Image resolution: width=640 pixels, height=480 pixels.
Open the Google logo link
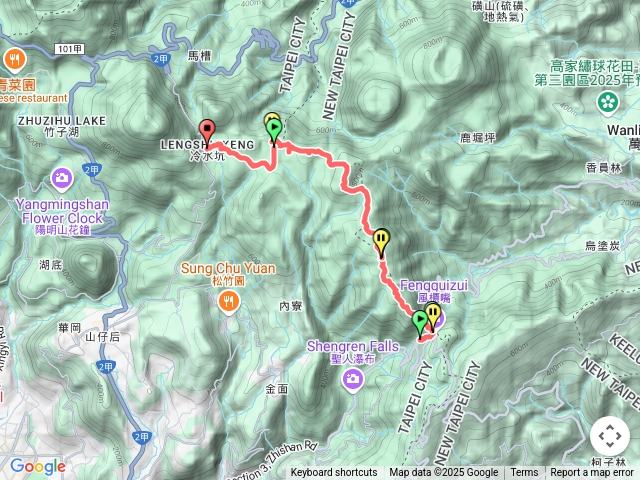coord(38,466)
